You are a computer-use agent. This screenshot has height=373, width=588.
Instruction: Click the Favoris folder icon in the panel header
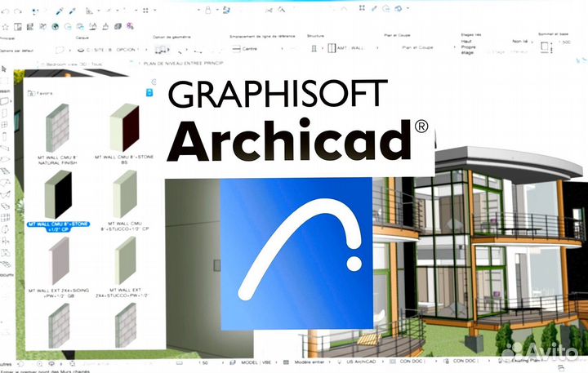pyautogui.click(x=31, y=93)
